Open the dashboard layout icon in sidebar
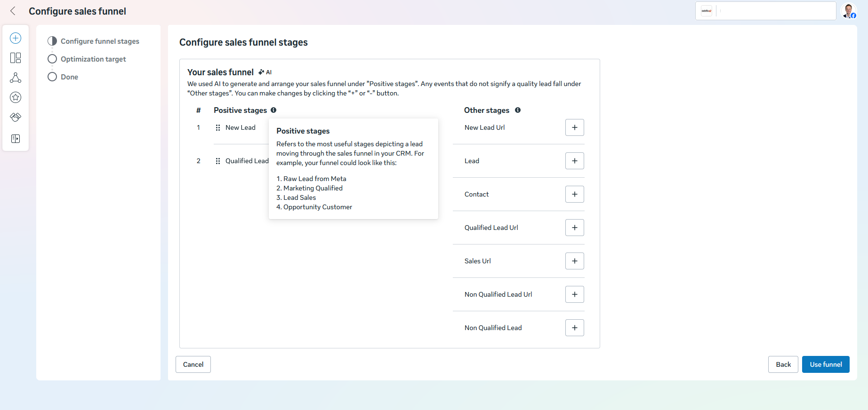868x410 pixels. pyautogui.click(x=16, y=58)
